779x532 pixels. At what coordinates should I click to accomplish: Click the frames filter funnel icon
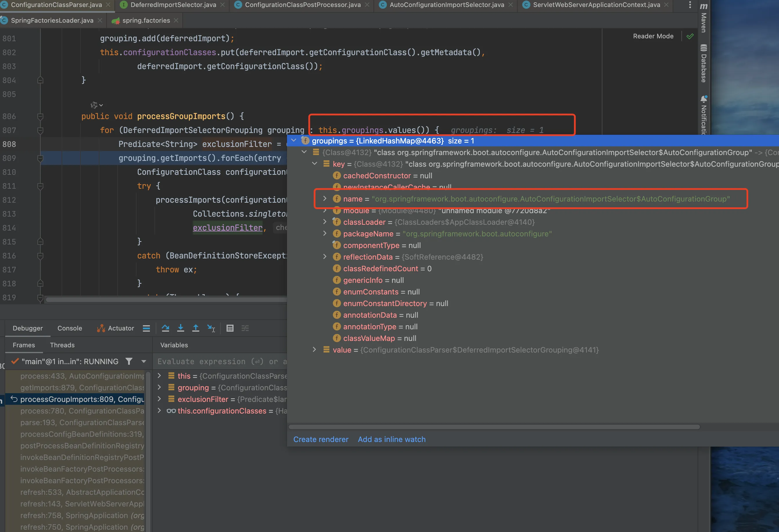coord(129,361)
